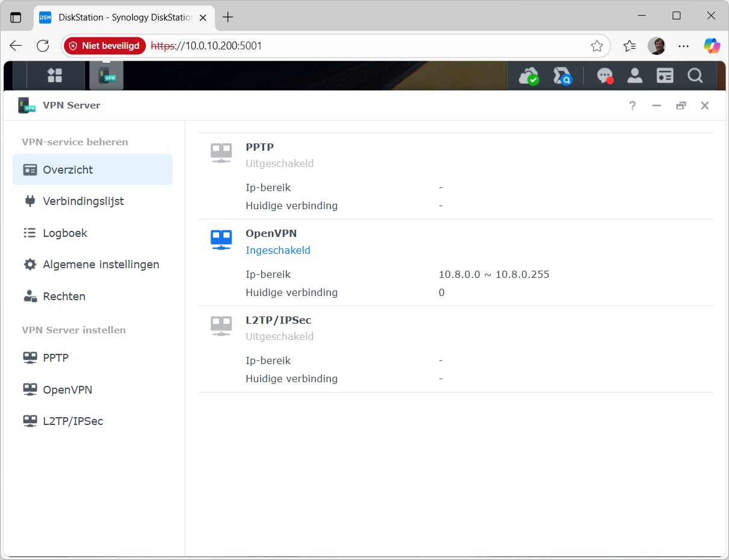Screen dimensions: 729x560
Task: Open Verbindingslijst in the sidebar
Action: (92, 201)
